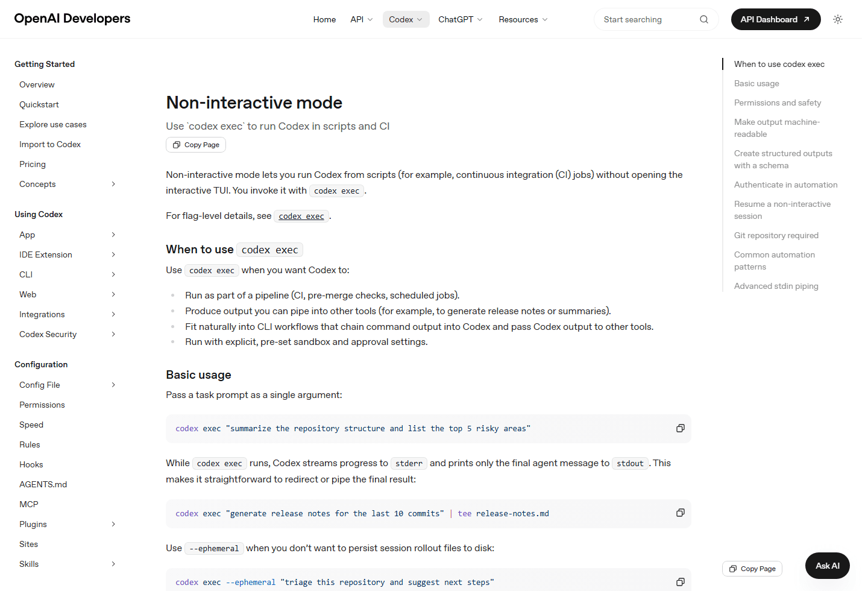Toggle the light/dark theme sun icon

pos(838,19)
